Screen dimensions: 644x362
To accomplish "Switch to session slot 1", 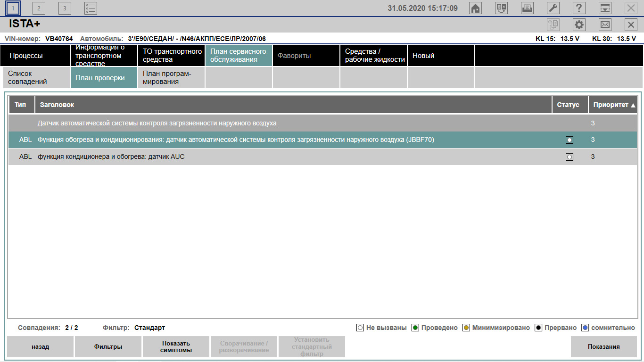I will (x=13, y=8).
